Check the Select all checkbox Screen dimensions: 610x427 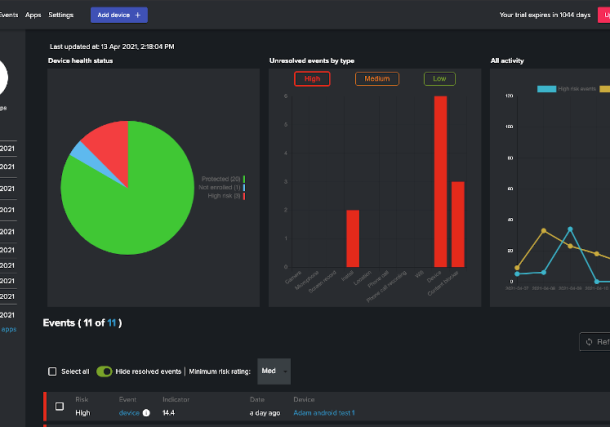point(52,371)
